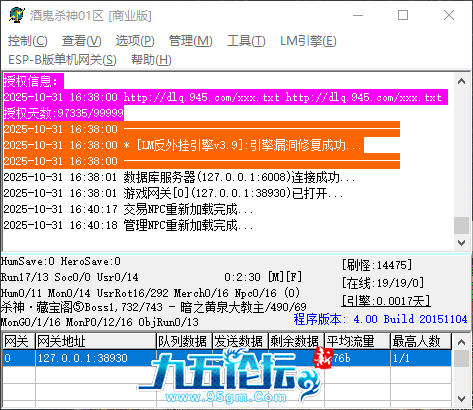Maximize the 酒鬼杀神01区 window
This screenshot has height=410, width=473.
403,15
